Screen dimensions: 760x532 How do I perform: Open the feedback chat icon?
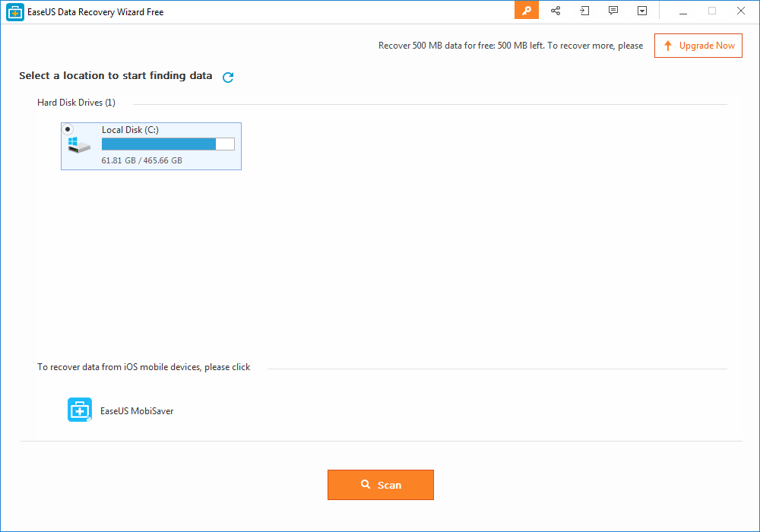click(613, 11)
